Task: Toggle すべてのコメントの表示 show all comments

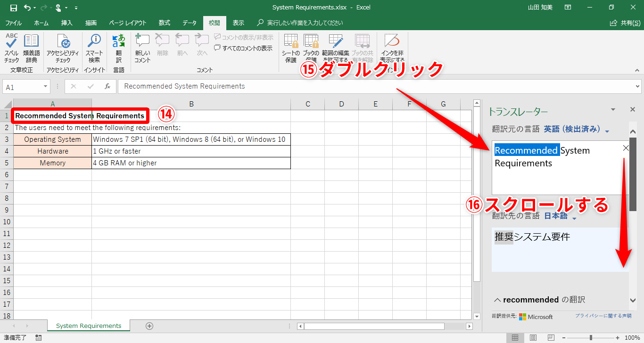Action: [243, 48]
